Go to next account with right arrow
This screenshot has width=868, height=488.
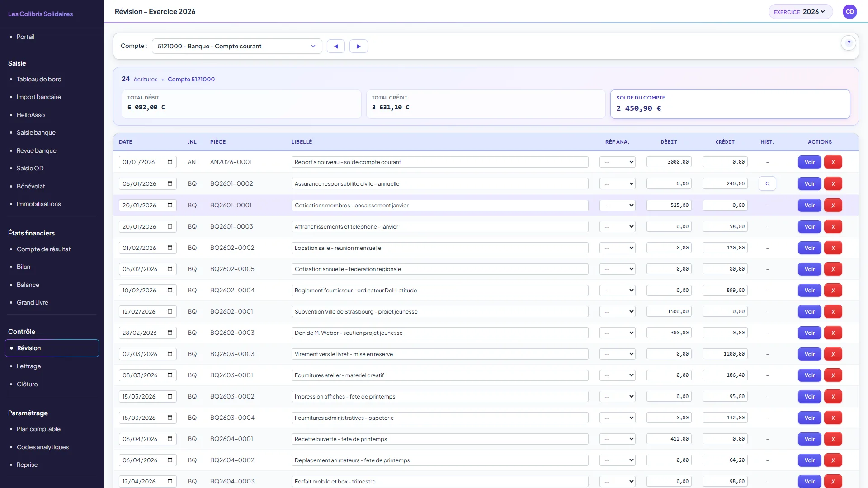tap(359, 46)
